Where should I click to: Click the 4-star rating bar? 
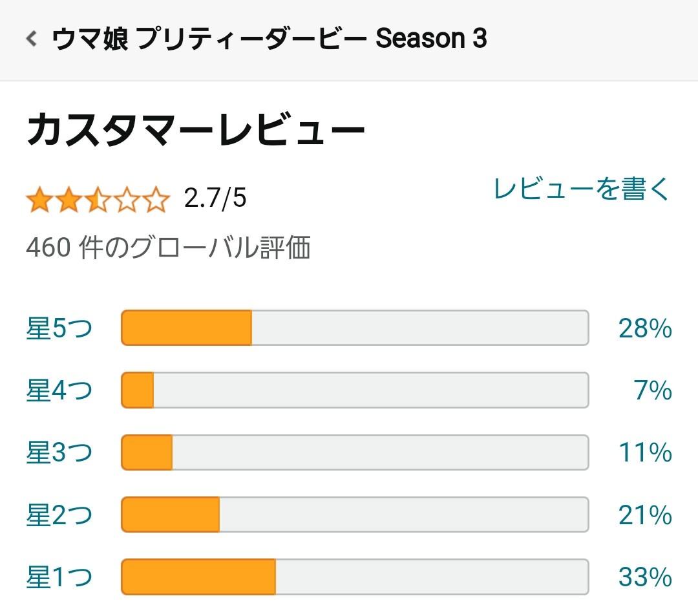coord(355,390)
